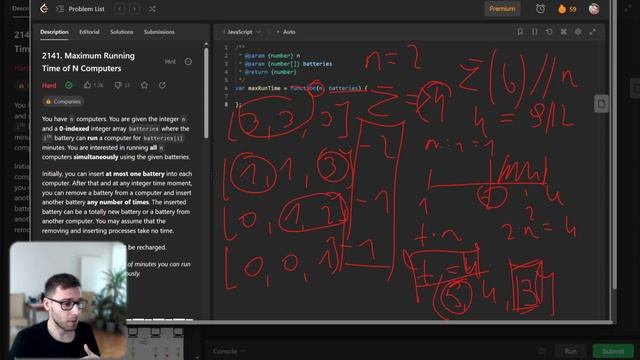Open the JavaScript language dropdown
The width and height of the screenshot is (640, 360).
click(241, 32)
